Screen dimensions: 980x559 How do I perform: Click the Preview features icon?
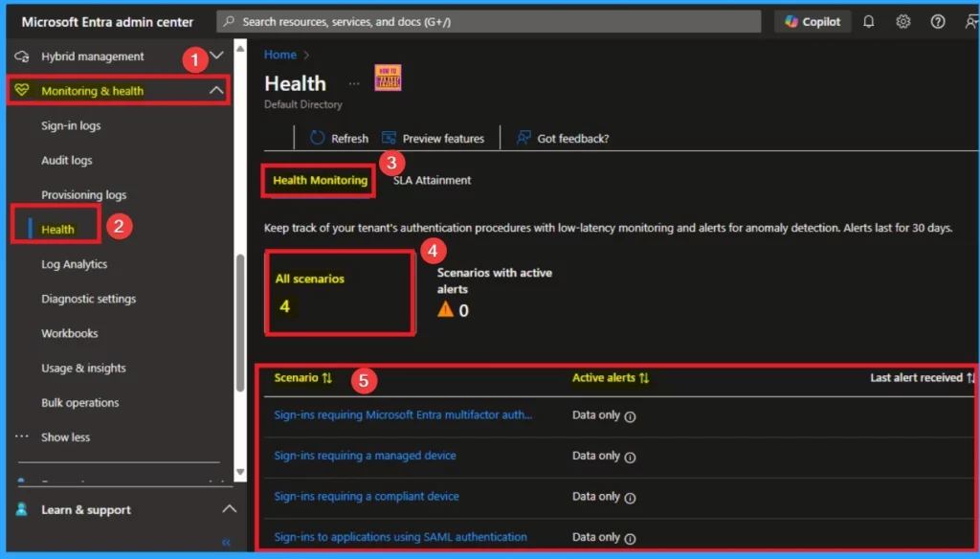pos(389,138)
